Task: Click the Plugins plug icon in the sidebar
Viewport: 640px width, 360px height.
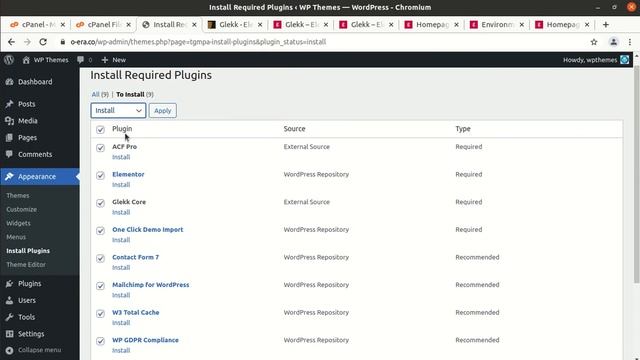Action: click(x=9, y=284)
